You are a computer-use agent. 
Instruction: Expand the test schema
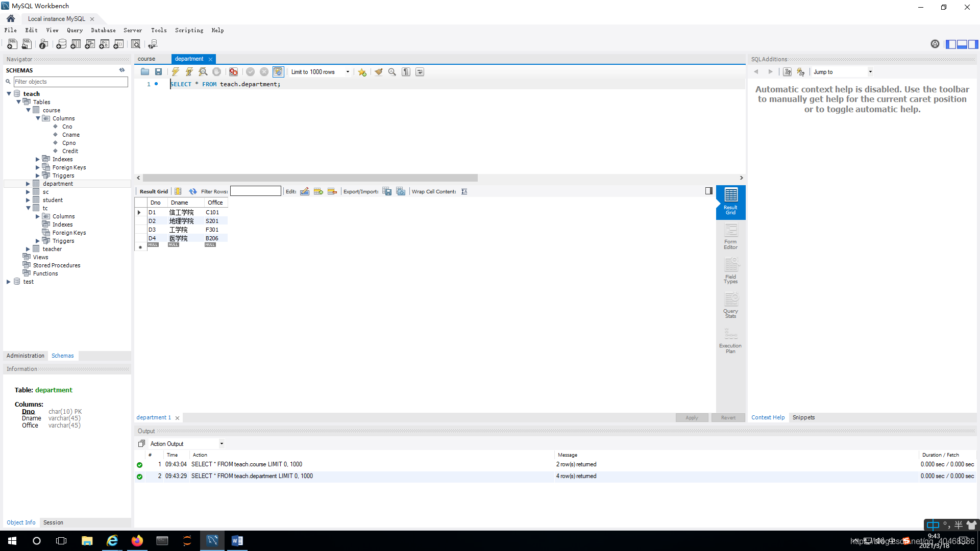9,282
